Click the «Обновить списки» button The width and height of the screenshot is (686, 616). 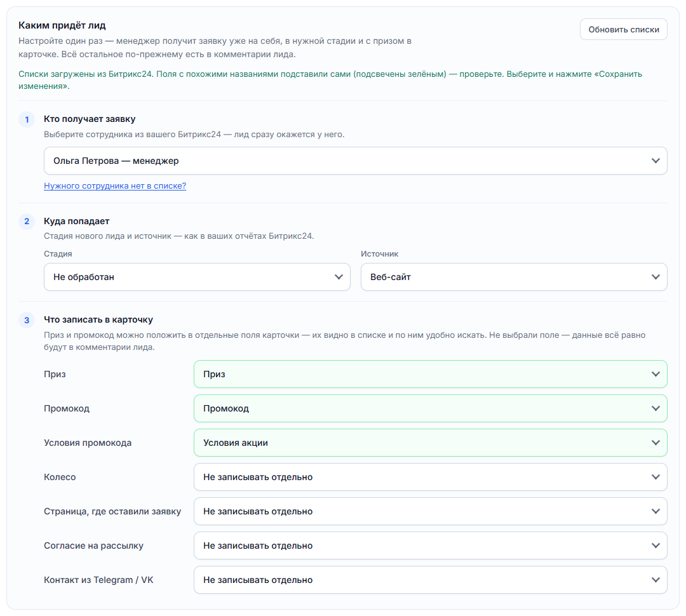pyautogui.click(x=624, y=29)
